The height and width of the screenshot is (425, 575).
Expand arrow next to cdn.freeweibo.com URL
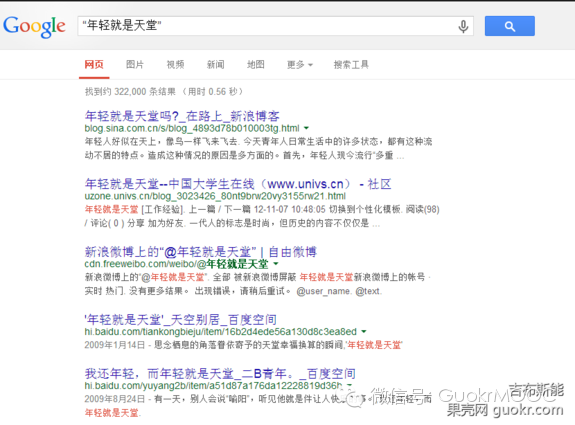click(276, 264)
